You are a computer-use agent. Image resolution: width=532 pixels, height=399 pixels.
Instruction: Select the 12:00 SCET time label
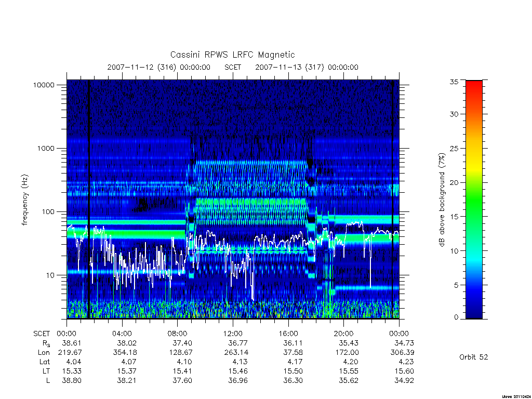[233, 334]
